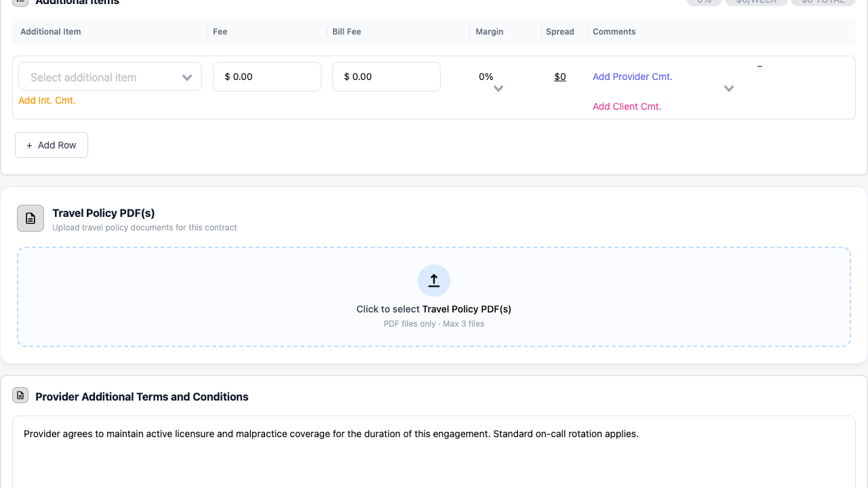Click the Add Client Cmt. link
Viewport: 868px width, 488px height.
tap(627, 106)
